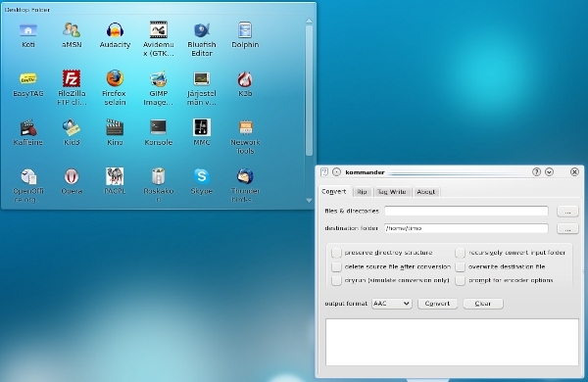The image size is (588, 382).
Task: Tick delete source file after conversion
Action: pos(336,266)
